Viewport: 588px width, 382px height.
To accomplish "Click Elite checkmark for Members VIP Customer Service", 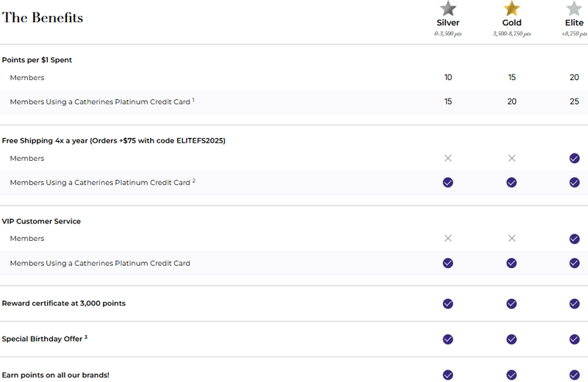I will [x=574, y=238].
